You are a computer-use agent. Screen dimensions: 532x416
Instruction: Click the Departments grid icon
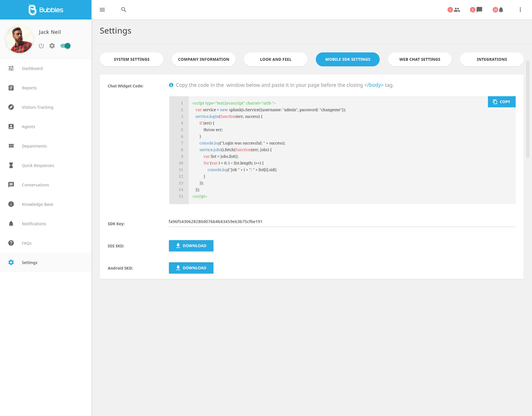click(11, 146)
